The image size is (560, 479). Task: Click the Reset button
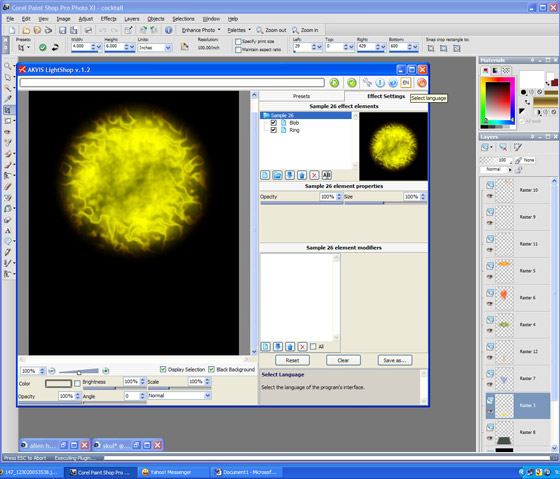pos(292,360)
